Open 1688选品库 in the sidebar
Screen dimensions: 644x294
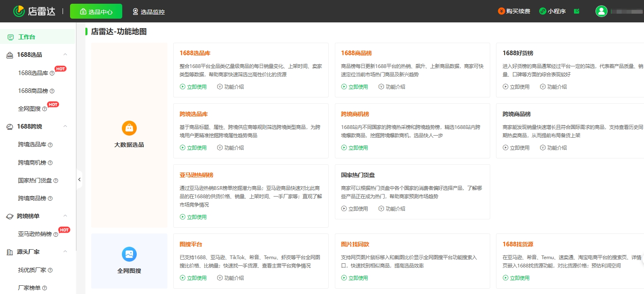(33, 73)
